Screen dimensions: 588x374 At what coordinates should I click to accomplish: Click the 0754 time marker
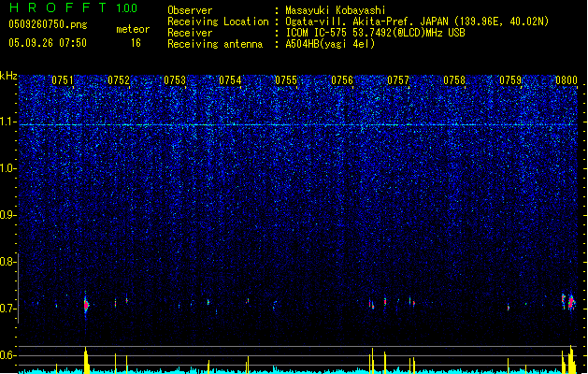pyautogui.click(x=230, y=80)
